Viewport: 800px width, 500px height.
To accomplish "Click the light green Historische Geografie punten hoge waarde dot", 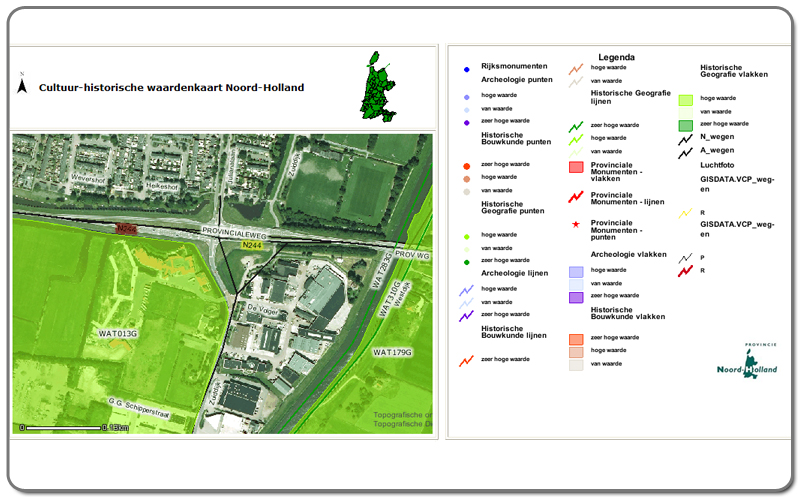I will (x=466, y=237).
